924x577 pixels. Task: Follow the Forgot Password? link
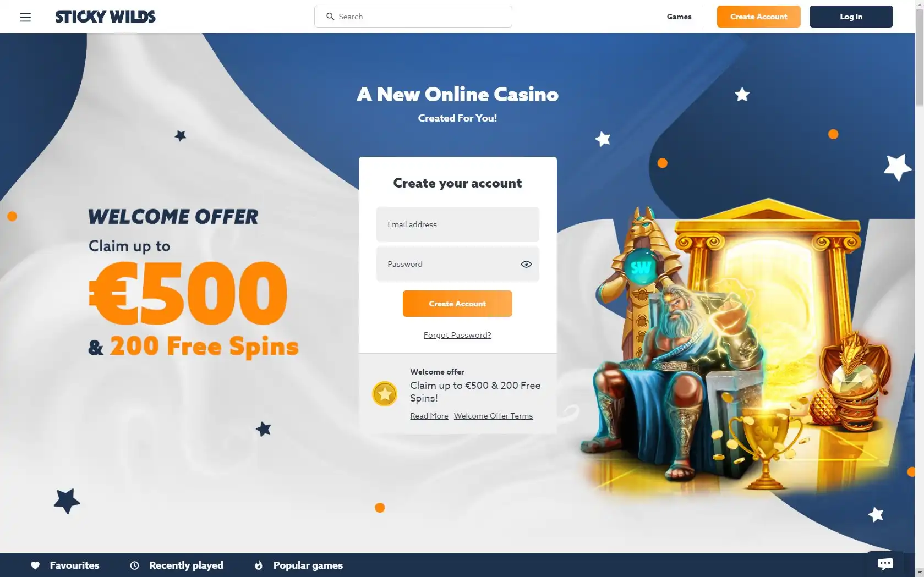(457, 335)
